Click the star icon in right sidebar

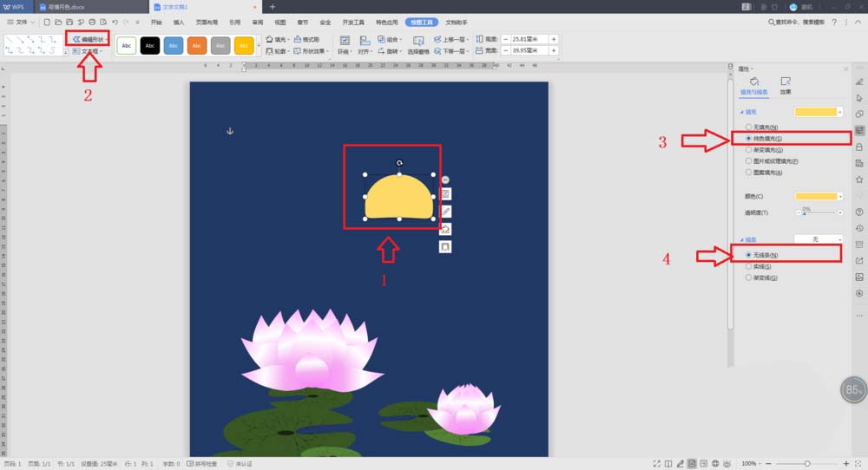859,180
